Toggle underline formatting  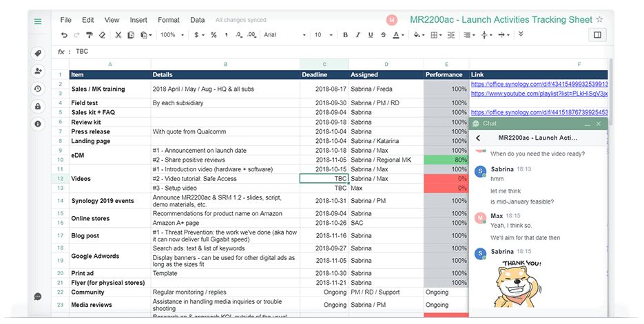[371, 35]
